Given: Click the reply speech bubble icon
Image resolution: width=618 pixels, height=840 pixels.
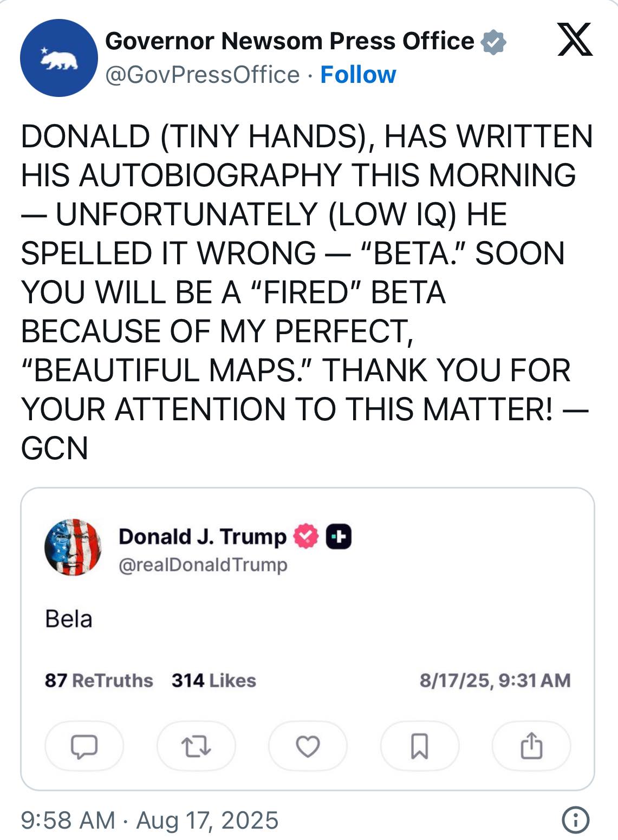Looking at the screenshot, I should click(x=84, y=746).
